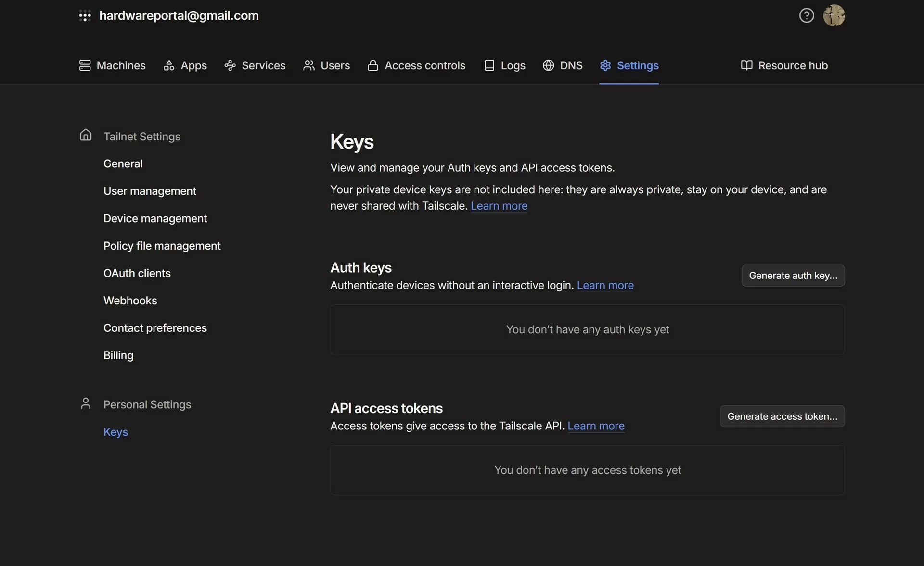Click the DNS globe icon
Image resolution: width=924 pixels, height=566 pixels.
point(548,65)
